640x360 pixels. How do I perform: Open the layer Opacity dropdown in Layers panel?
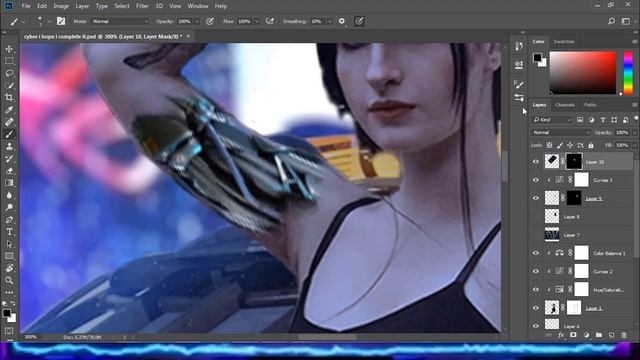(x=634, y=132)
